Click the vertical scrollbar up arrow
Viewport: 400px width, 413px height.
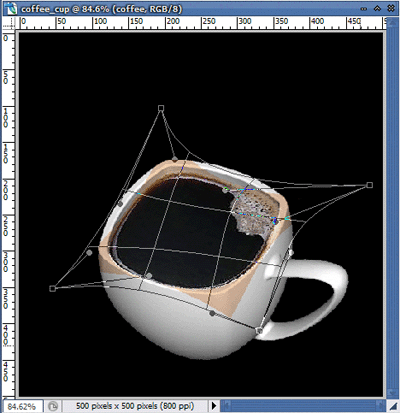(x=392, y=23)
